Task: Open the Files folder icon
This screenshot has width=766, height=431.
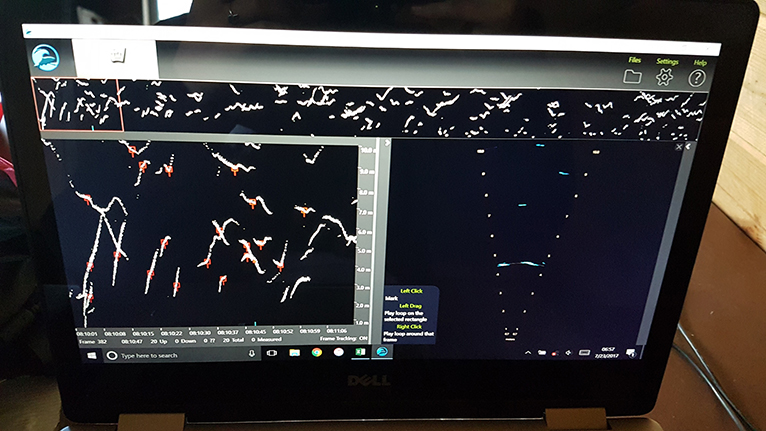Action: click(x=633, y=77)
